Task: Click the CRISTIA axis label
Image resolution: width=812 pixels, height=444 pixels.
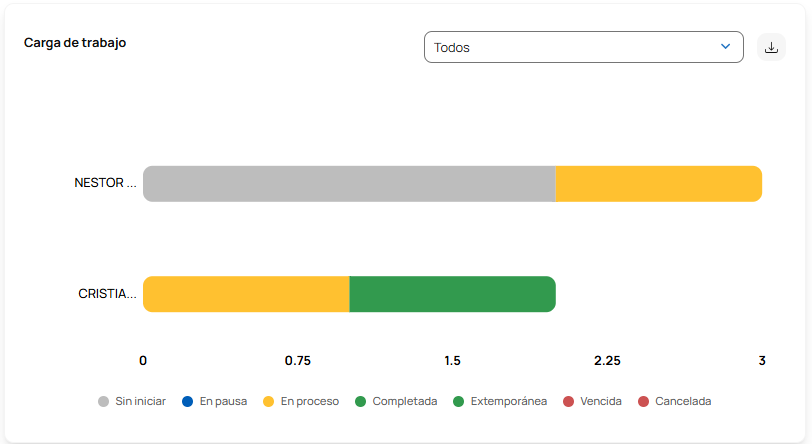Action: point(107,294)
